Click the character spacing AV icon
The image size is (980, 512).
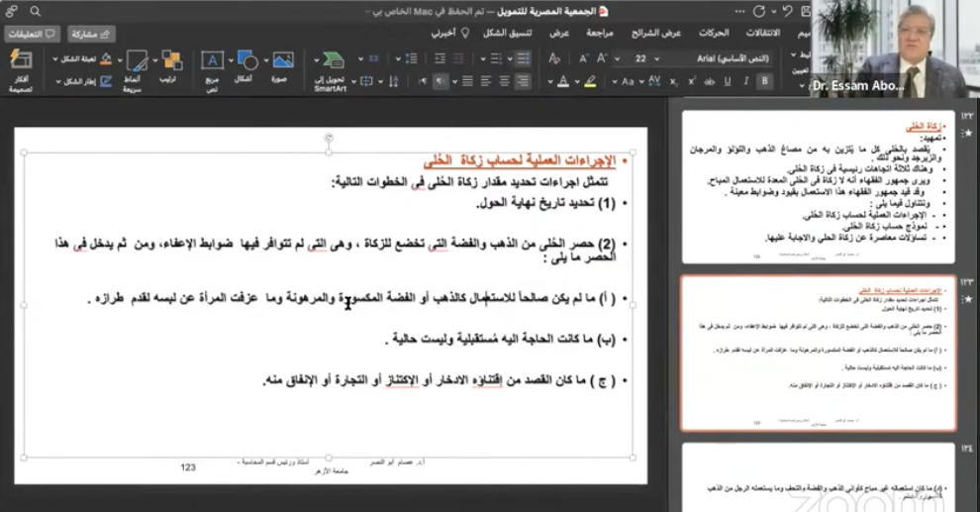[x=654, y=81]
